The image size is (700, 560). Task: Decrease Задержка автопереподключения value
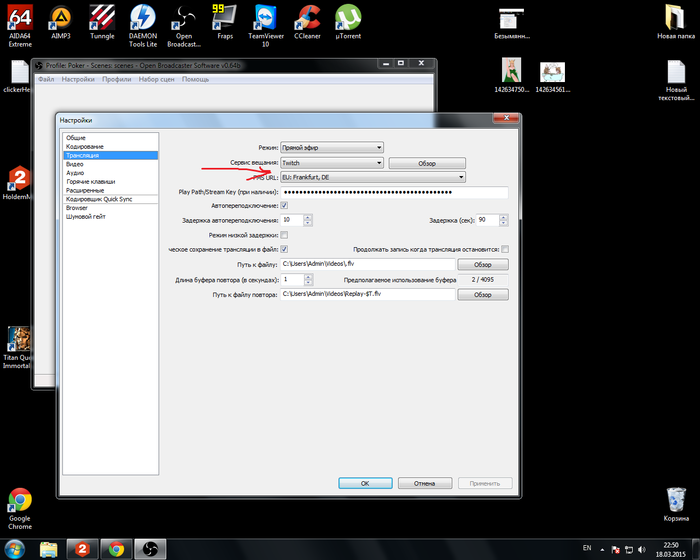(308, 223)
